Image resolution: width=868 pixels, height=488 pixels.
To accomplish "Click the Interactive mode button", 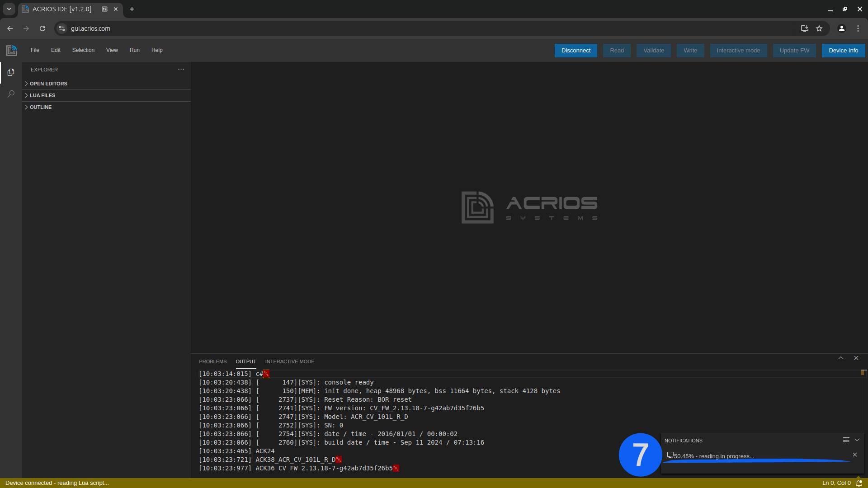I will pos(738,50).
